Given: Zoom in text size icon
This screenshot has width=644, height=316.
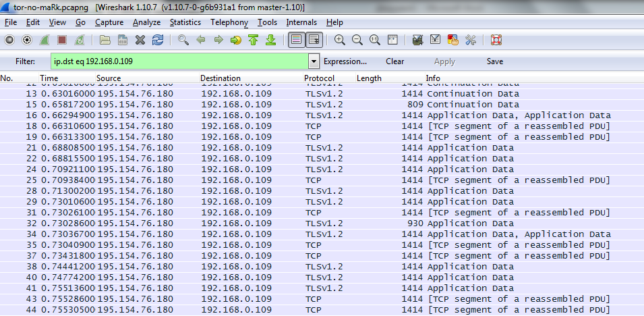Looking at the screenshot, I should (340, 40).
